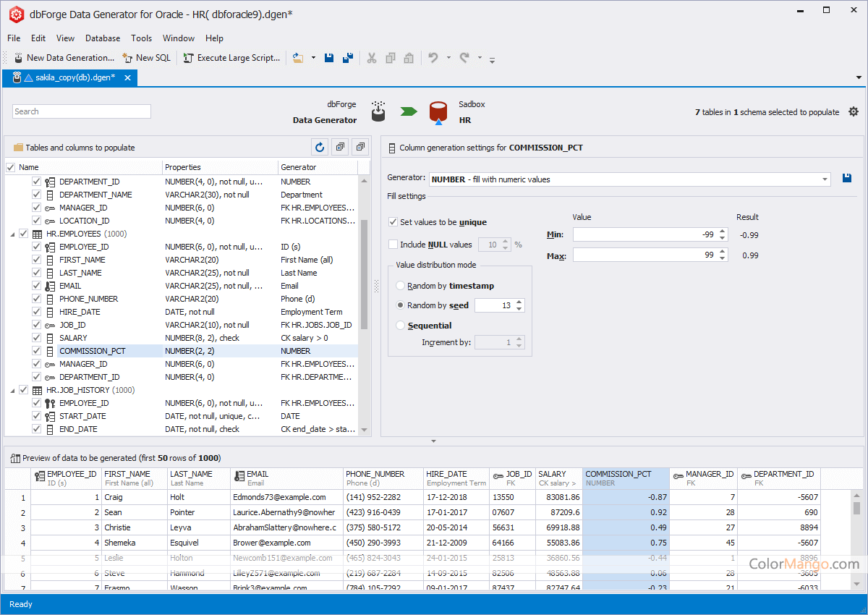Click the settings gear icon
This screenshot has height=615, width=868.
[854, 111]
